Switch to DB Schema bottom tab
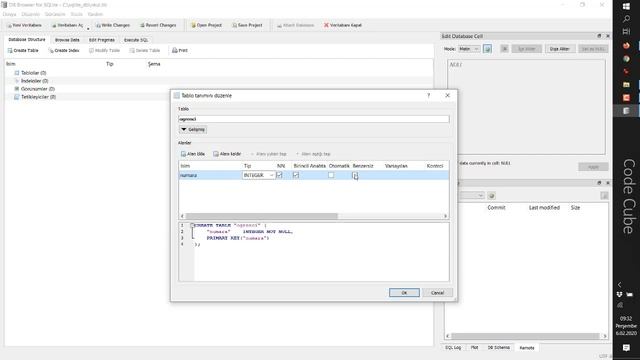Viewport: 640px width, 360px height. [498, 348]
